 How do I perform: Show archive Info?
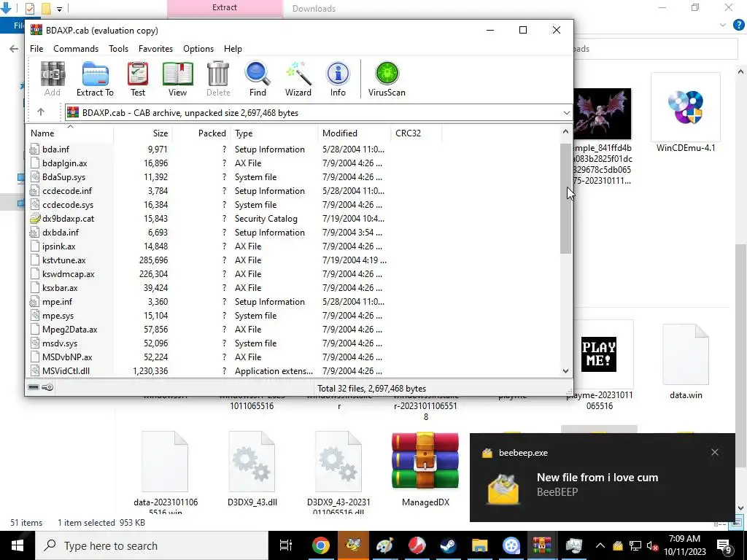coord(338,79)
